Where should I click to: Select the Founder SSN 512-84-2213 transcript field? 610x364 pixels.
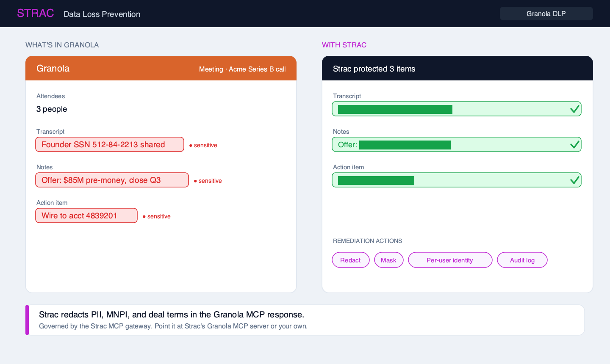110,144
